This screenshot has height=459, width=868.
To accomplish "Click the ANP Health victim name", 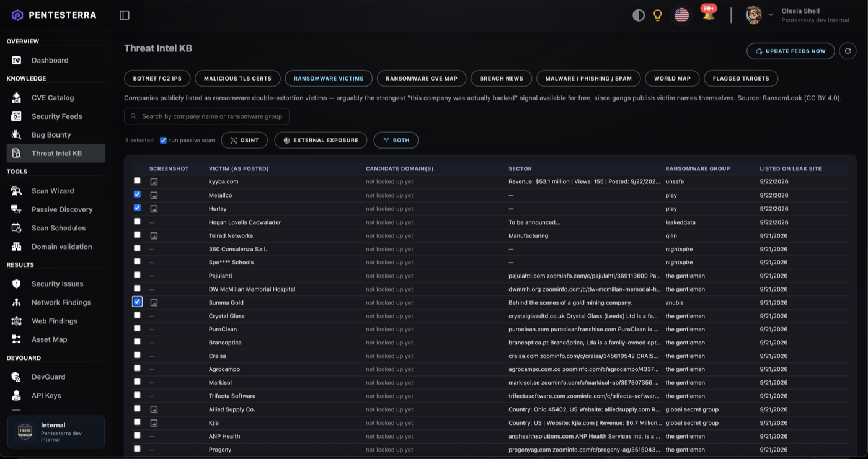I will point(224,436).
